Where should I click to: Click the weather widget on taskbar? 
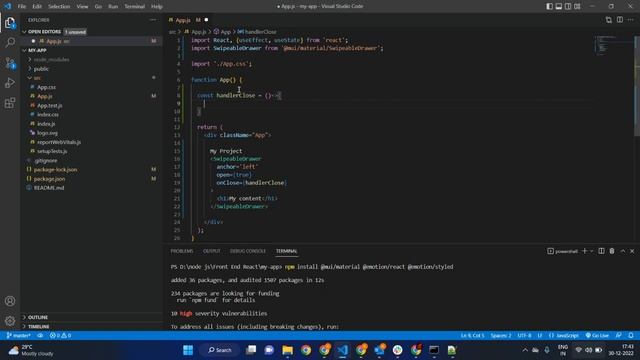(31, 350)
